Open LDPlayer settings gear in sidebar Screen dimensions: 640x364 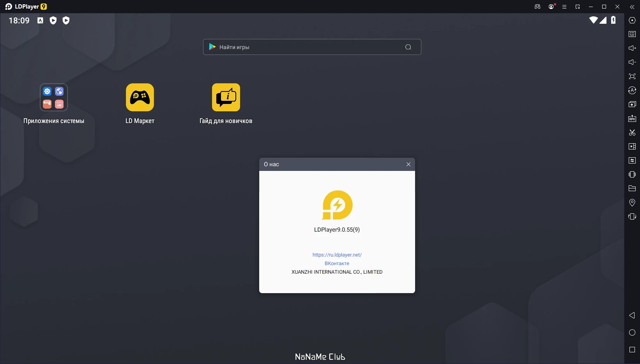click(x=632, y=20)
